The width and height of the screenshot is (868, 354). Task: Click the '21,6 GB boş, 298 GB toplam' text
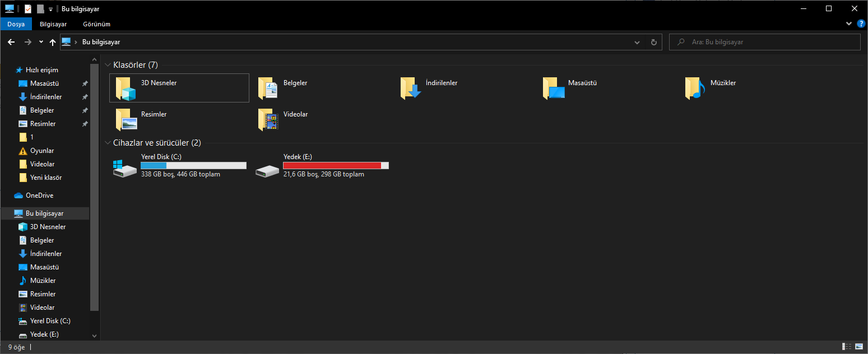pos(324,174)
